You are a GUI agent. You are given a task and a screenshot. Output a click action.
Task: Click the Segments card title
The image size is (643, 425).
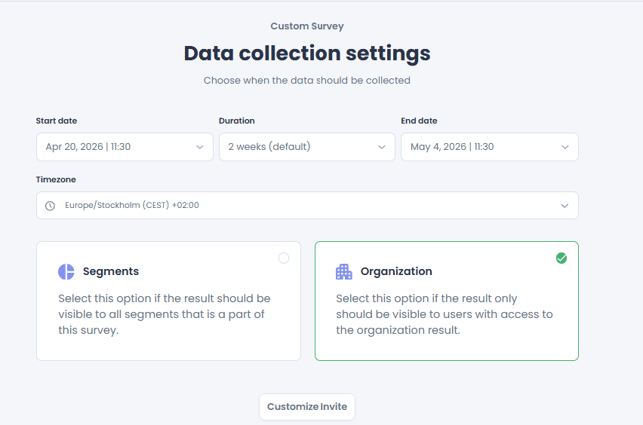click(111, 271)
